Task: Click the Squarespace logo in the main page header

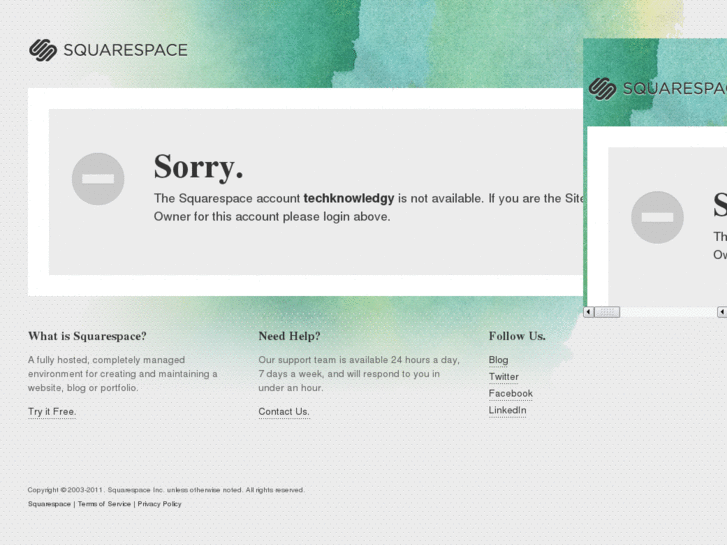Action: click(x=108, y=50)
